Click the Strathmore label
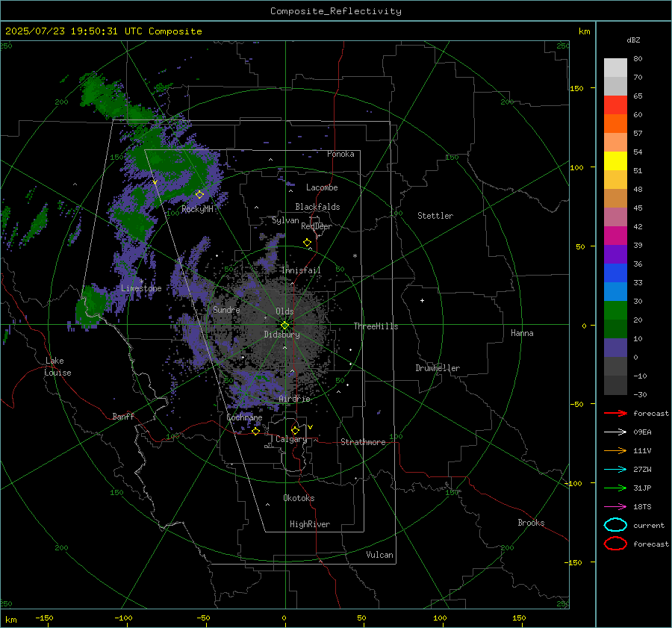This screenshot has width=672, height=628. coord(363,442)
